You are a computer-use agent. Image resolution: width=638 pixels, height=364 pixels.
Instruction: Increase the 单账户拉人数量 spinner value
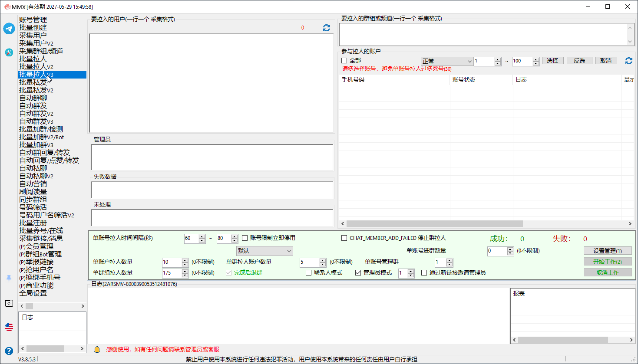coord(185,260)
